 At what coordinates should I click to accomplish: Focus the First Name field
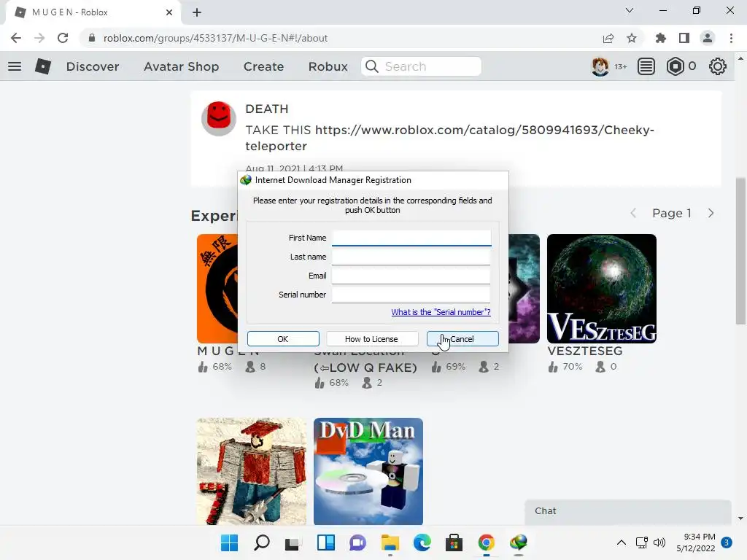pyautogui.click(x=411, y=238)
